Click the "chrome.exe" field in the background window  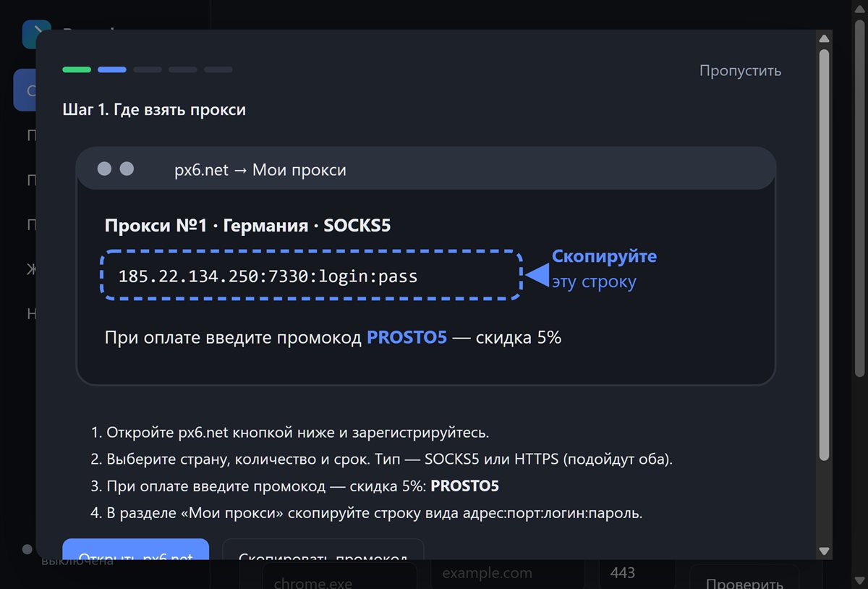point(339,577)
